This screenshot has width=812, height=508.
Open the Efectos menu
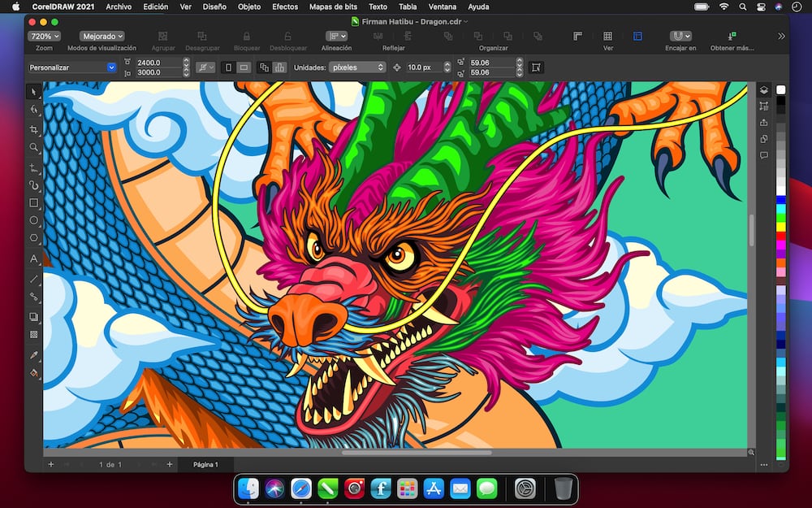tap(285, 7)
